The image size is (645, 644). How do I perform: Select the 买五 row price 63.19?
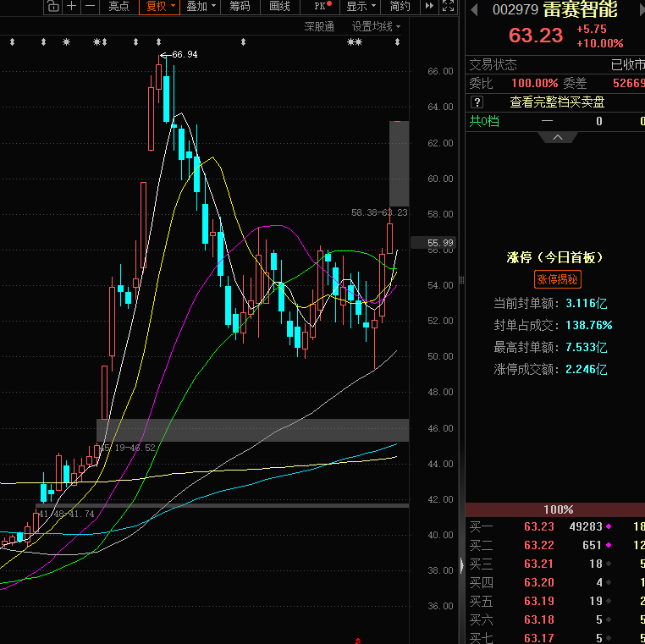pyautogui.click(x=539, y=601)
